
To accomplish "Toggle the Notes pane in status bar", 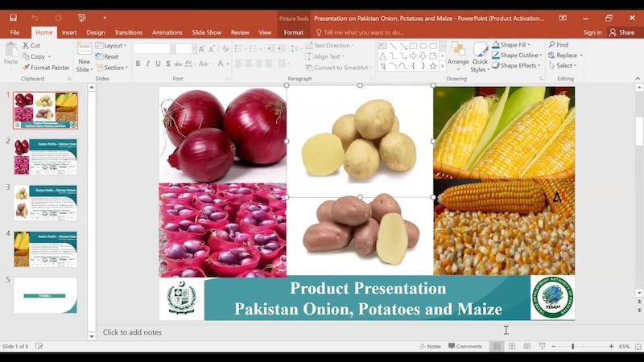I will tap(430, 346).
